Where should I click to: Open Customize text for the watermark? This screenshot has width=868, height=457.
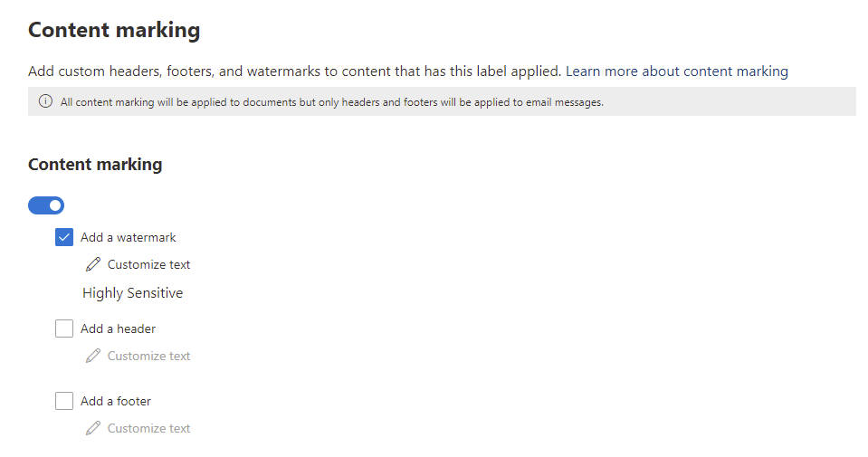148,265
